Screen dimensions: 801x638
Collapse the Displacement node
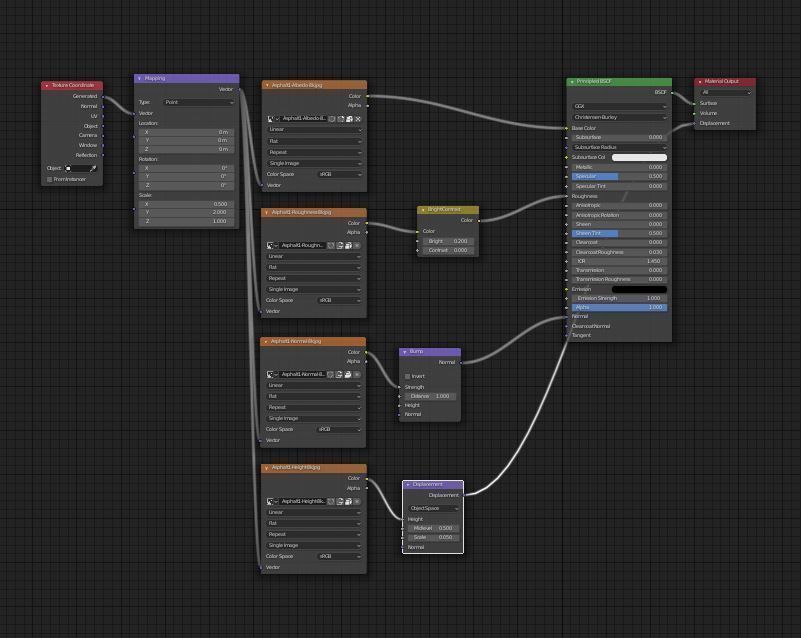[x=408, y=484]
